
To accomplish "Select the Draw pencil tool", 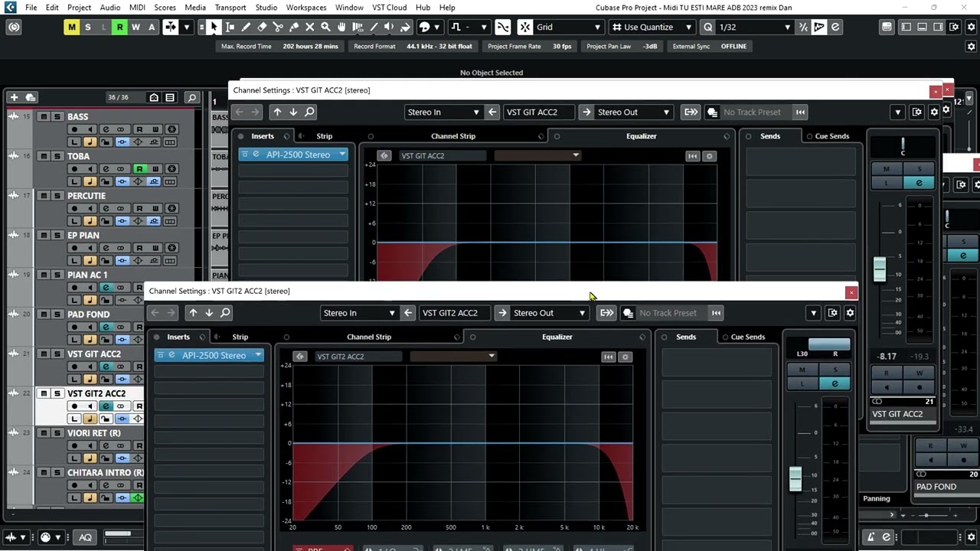I will [x=246, y=27].
